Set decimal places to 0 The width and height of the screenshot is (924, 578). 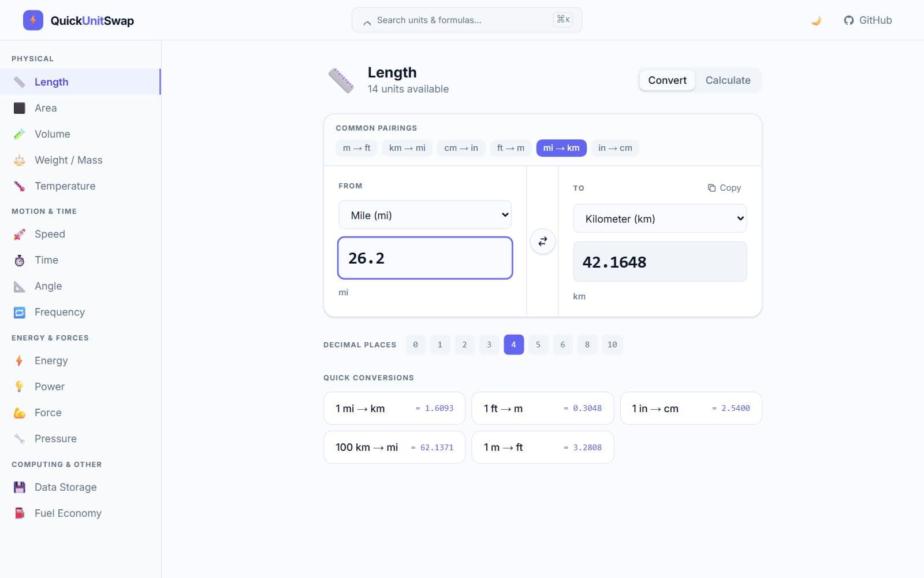tap(415, 344)
